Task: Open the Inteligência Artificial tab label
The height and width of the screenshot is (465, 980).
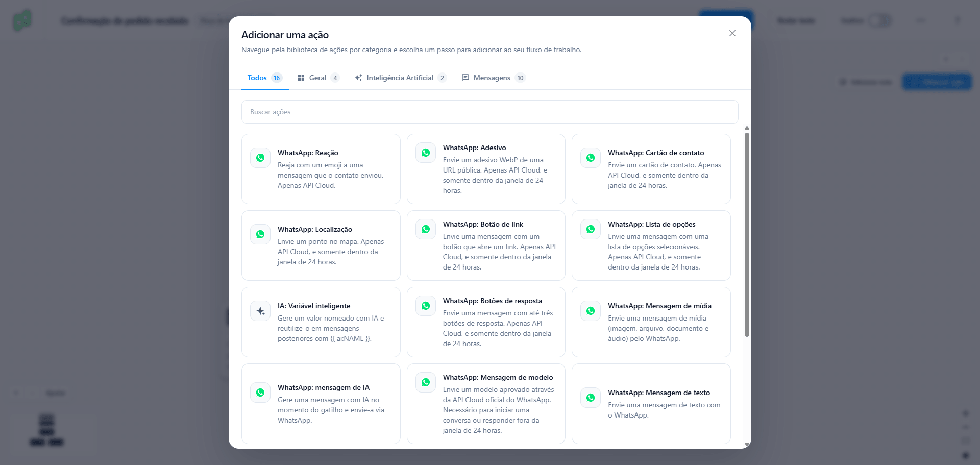Action: 400,78
